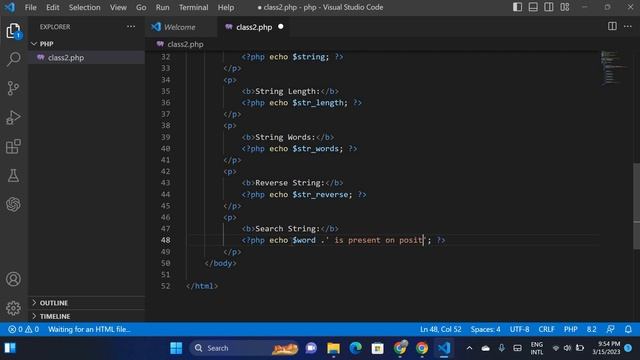Open errors and warnings count in status bar
Image resolution: width=640 pixels, height=360 pixels.
coord(24,329)
